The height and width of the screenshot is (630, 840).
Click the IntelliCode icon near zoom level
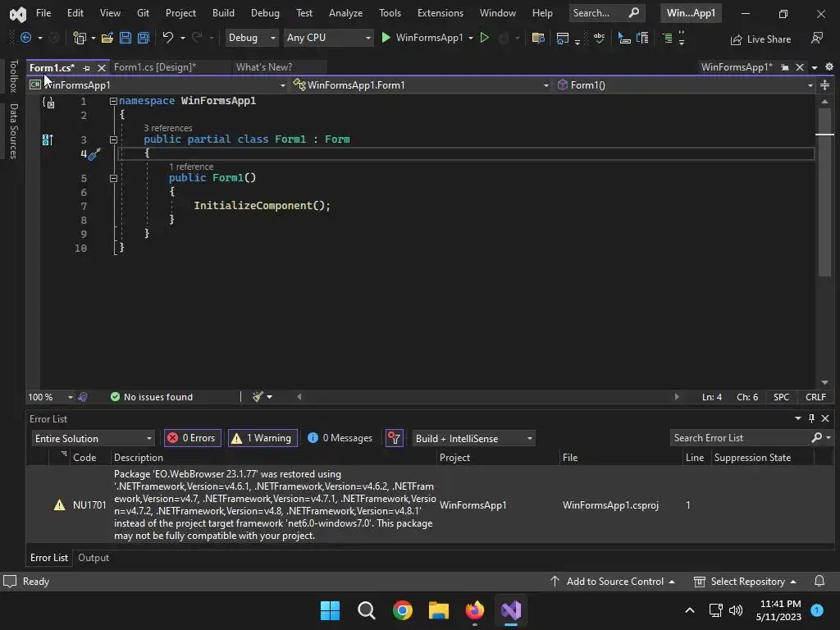click(83, 397)
